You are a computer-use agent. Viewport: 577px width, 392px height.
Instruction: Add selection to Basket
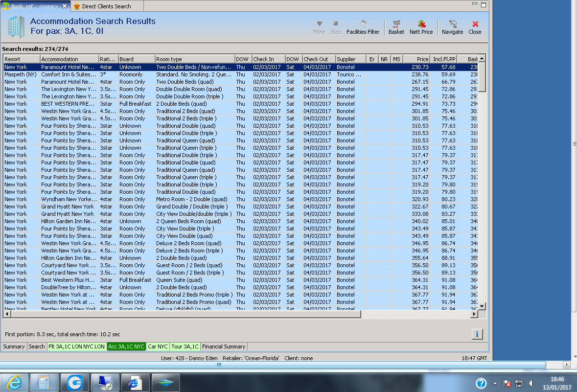396,27
